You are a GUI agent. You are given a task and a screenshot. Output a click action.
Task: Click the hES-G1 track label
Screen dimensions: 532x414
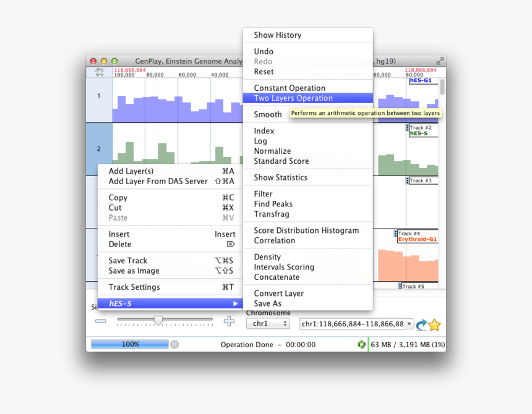pyautogui.click(x=421, y=80)
